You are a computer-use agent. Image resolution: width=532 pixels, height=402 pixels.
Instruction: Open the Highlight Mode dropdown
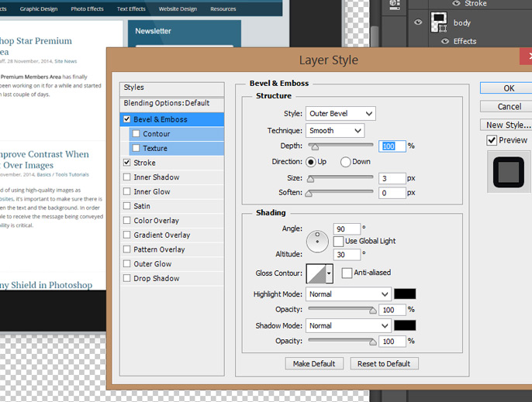348,294
